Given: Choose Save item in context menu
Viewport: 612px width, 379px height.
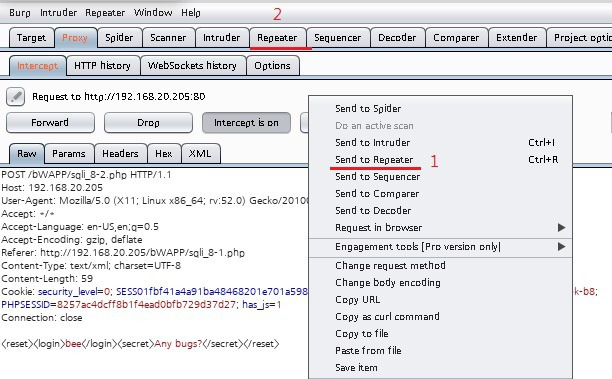Looking at the screenshot, I should [441, 367].
